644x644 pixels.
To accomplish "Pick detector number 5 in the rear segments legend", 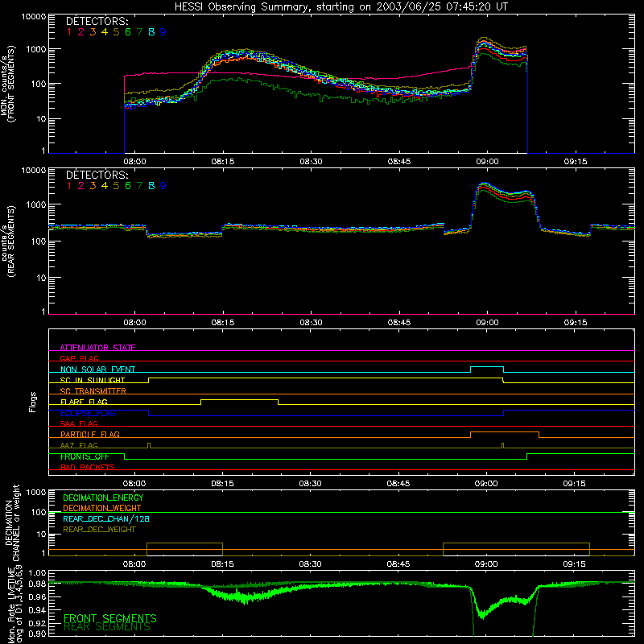I will pos(116,186).
